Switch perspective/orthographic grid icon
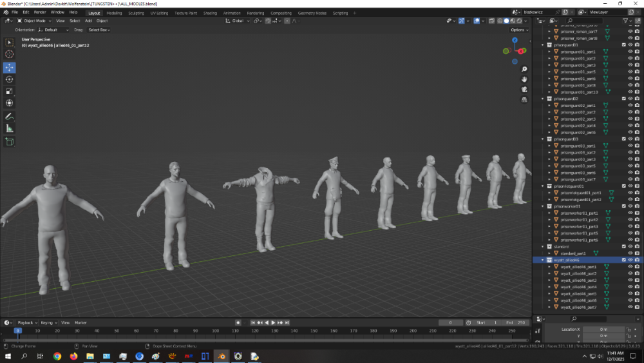 pyautogui.click(x=524, y=100)
